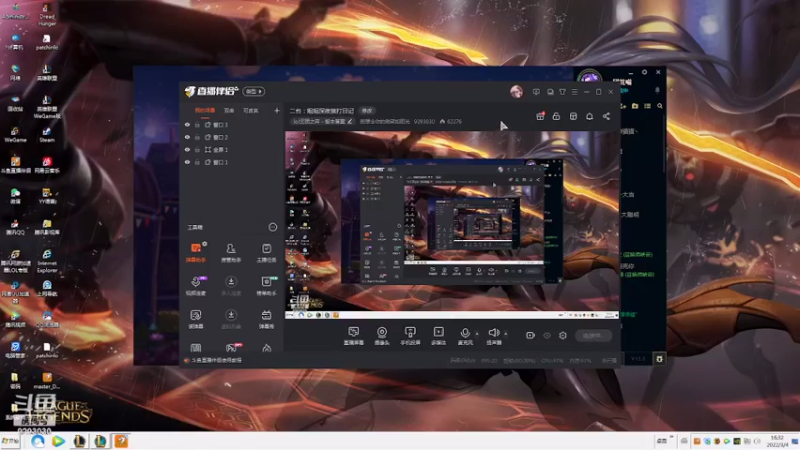Click the 修改 button next to stream title
The image size is (800, 450).
click(367, 111)
